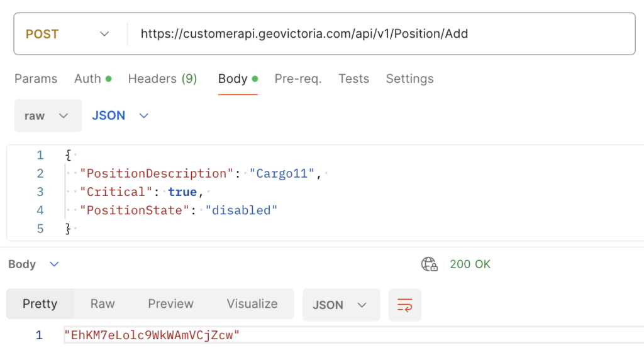Go to the Headers (9) tab
Viewport: 644px width, 353px height.
pyautogui.click(x=162, y=79)
